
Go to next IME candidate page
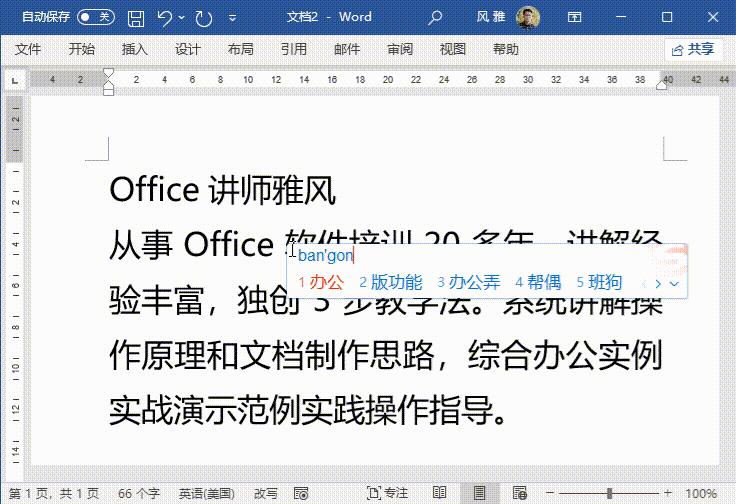click(x=658, y=283)
